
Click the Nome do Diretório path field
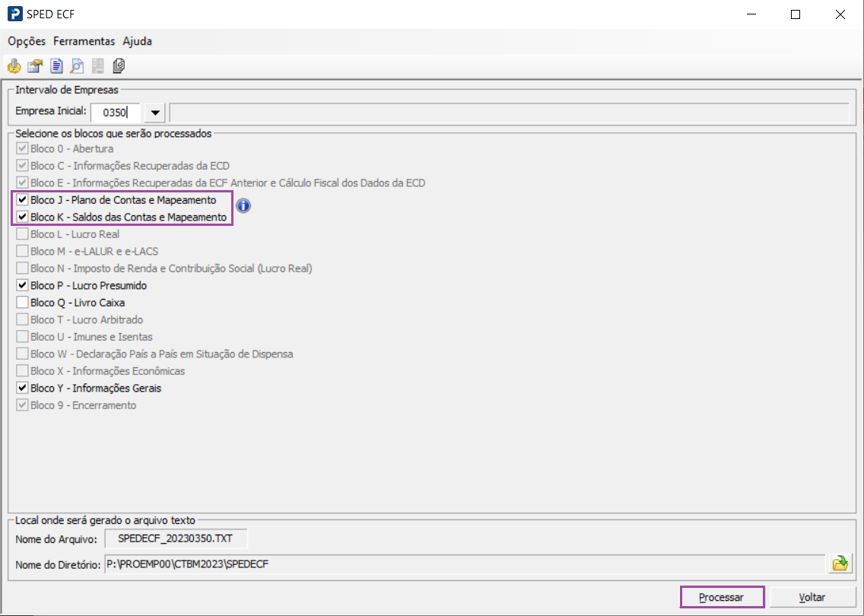coord(465,564)
